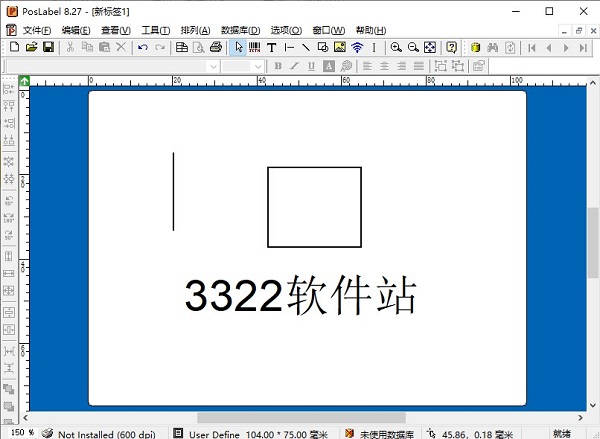Open the 帮助(H) menu
Viewport: 600px width, 439px height.
click(x=371, y=30)
